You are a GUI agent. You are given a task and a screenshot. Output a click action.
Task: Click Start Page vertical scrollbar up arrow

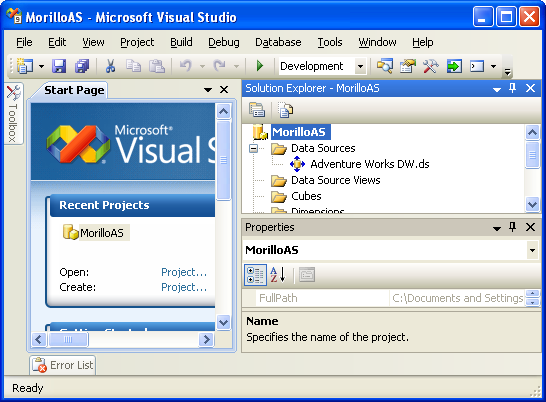[x=223, y=111]
